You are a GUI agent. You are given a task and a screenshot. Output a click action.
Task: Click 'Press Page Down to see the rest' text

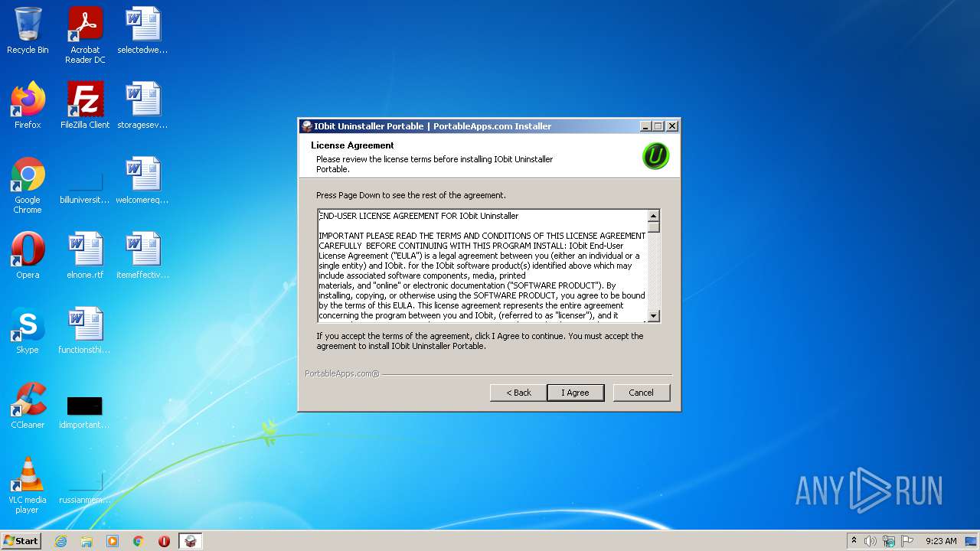(x=411, y=195)
